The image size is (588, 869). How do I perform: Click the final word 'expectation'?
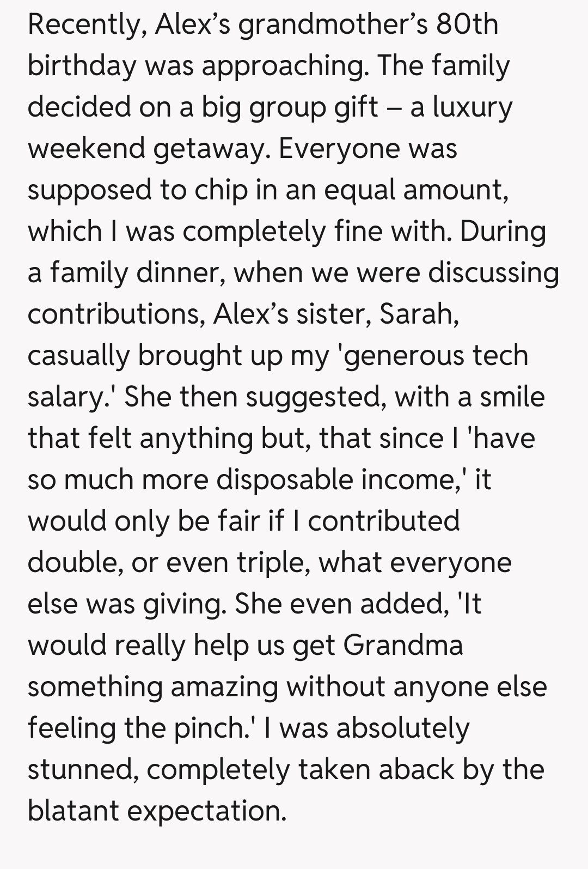[206, 811]
